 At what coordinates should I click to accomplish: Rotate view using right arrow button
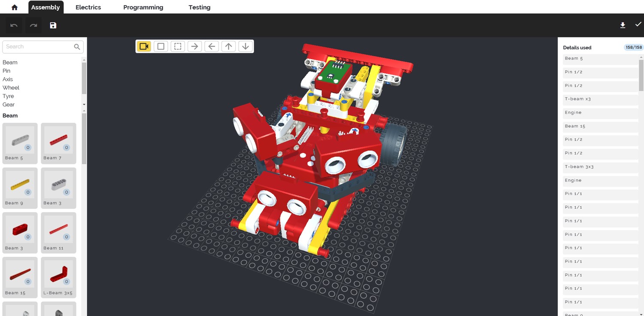point(194,46)
